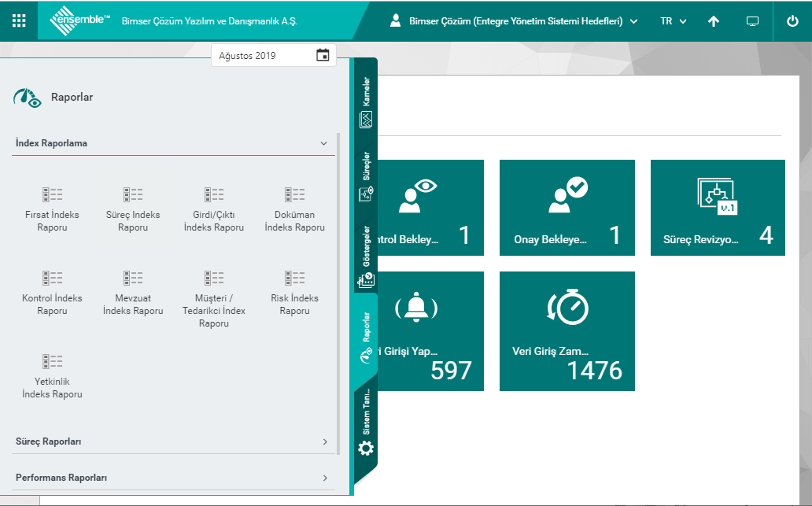812x506 pixels.
Task: Open the TR language dropdown
Action: 673,21
